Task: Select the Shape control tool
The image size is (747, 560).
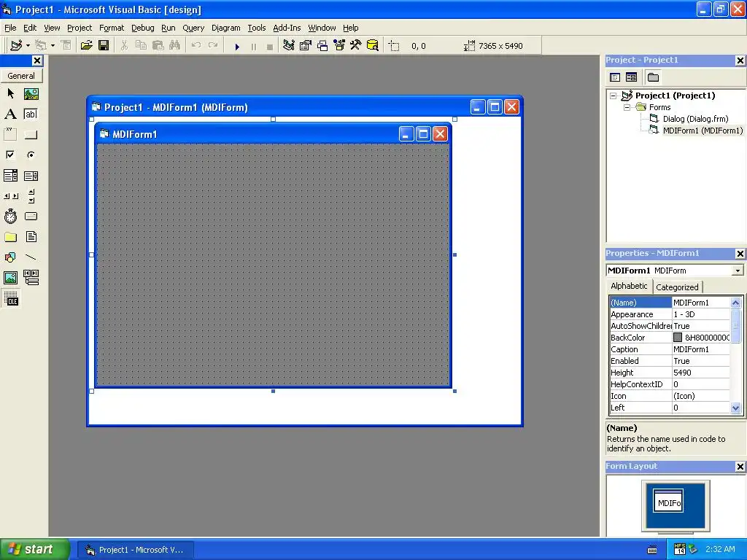Action: pyautogui.click(x=10, y=257)
